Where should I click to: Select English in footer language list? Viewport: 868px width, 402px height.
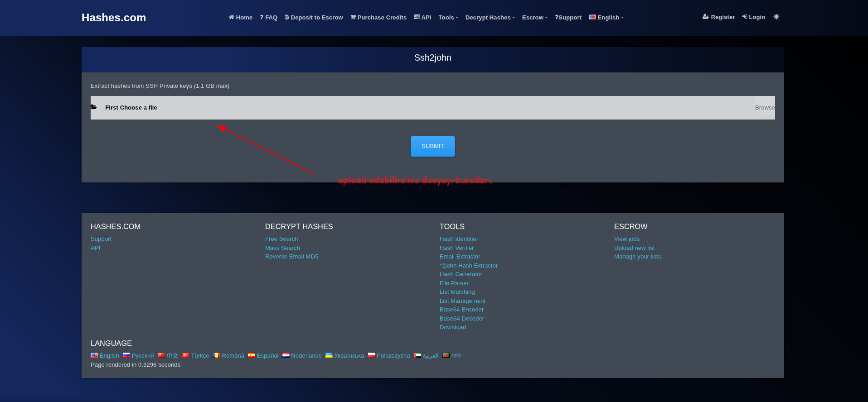pyautogui.click(x=105, y=356)
